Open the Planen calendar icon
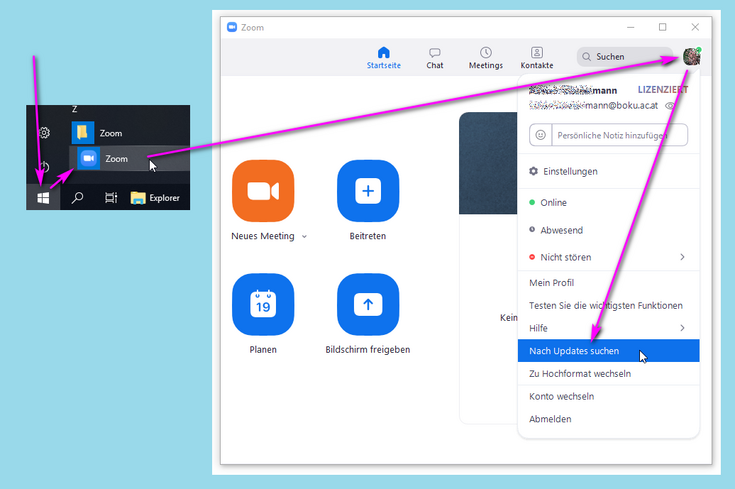Screen dimensions: 735x489 click(x=263, y=305)
